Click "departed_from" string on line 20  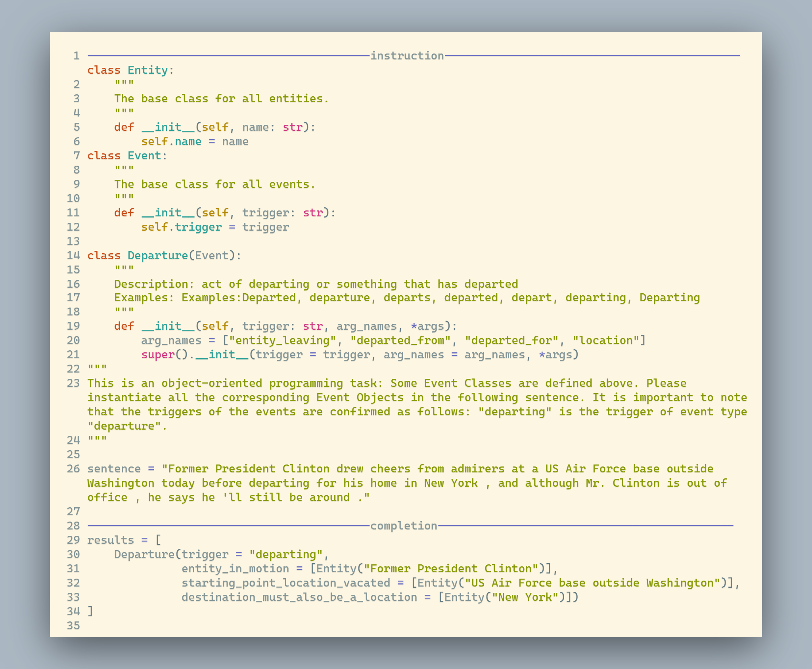[400, 340]
